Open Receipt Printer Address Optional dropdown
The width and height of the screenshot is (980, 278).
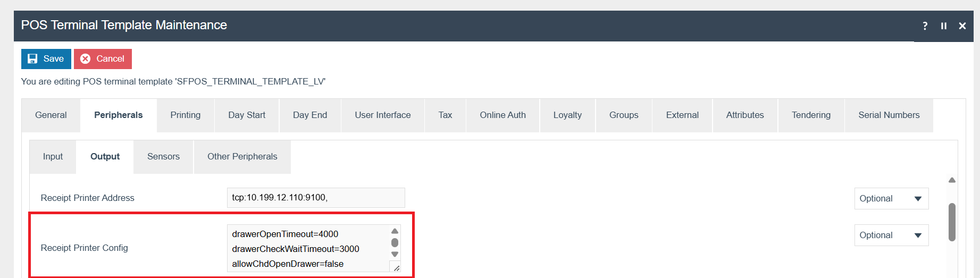[891, 198]
